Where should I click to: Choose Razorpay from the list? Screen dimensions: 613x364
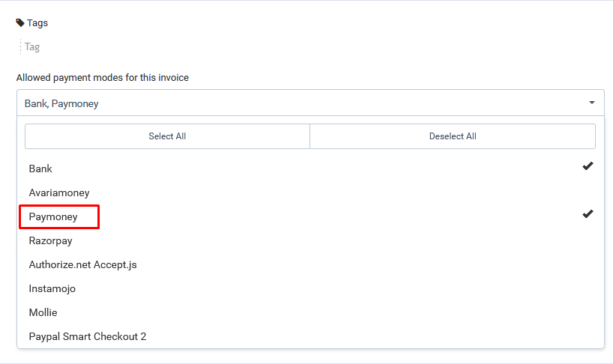click(50, 241)
